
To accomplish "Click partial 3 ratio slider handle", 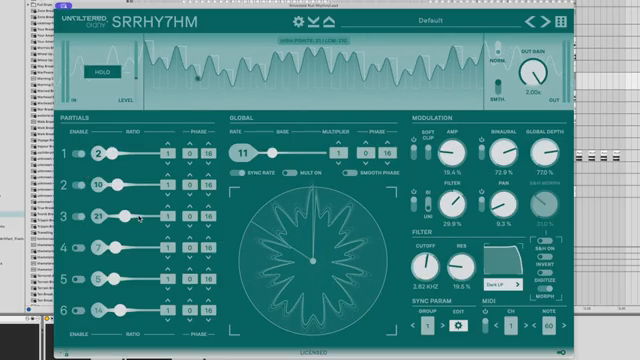I will pos(125,216).
